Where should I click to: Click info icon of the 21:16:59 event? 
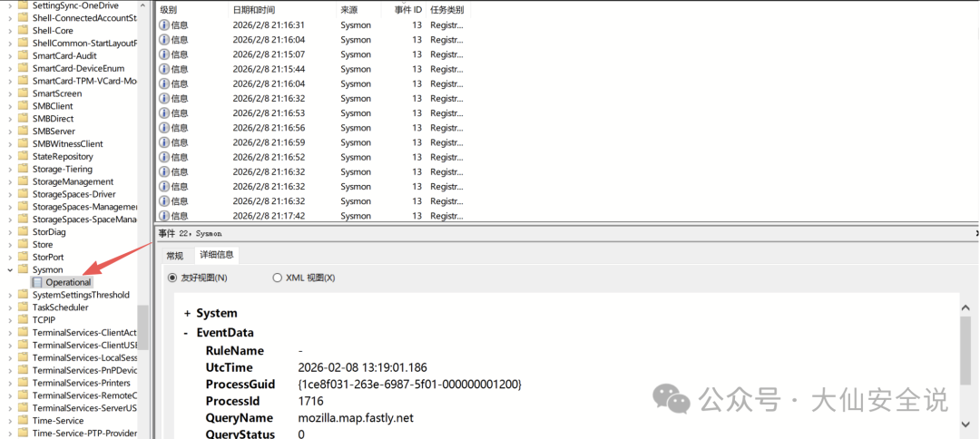point(164,142)
